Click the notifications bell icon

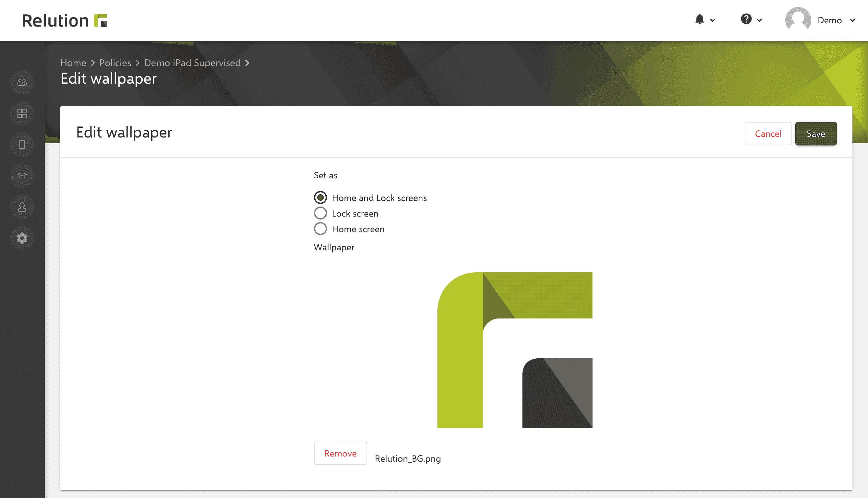point(699,19)
